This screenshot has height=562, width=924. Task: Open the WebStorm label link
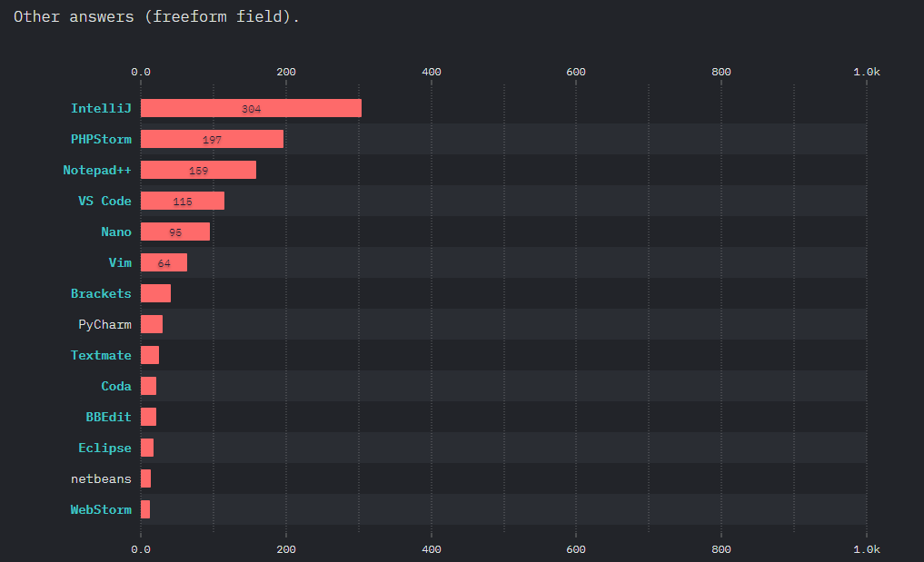tap(101, 509)
